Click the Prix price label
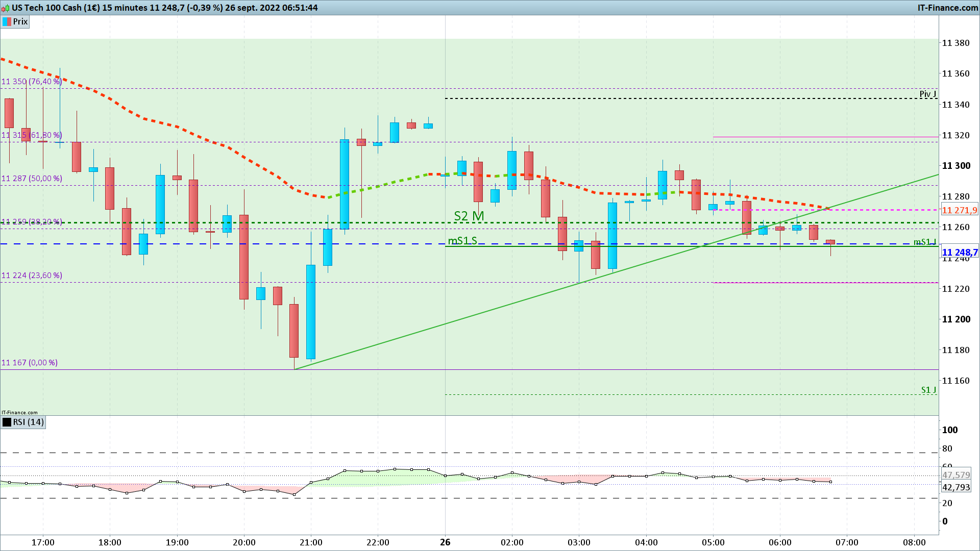 20,21
